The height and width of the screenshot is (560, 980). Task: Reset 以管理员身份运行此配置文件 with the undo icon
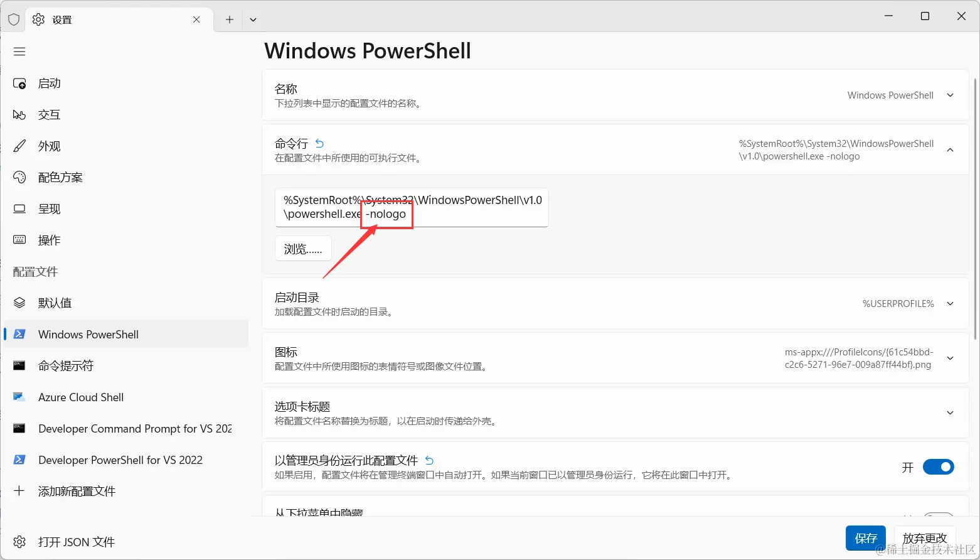click(x=429, y=460)
